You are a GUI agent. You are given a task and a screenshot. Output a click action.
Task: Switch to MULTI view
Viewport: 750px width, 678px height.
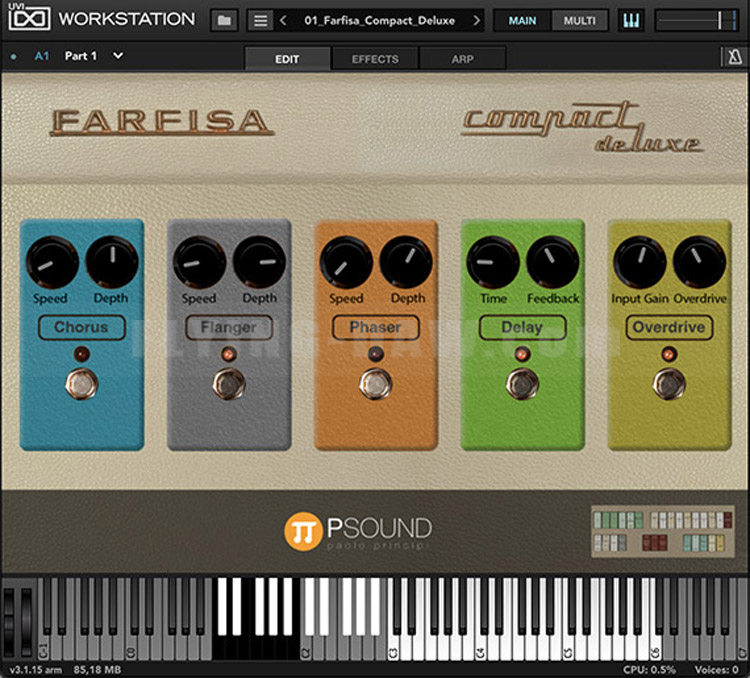coord(579,21)
